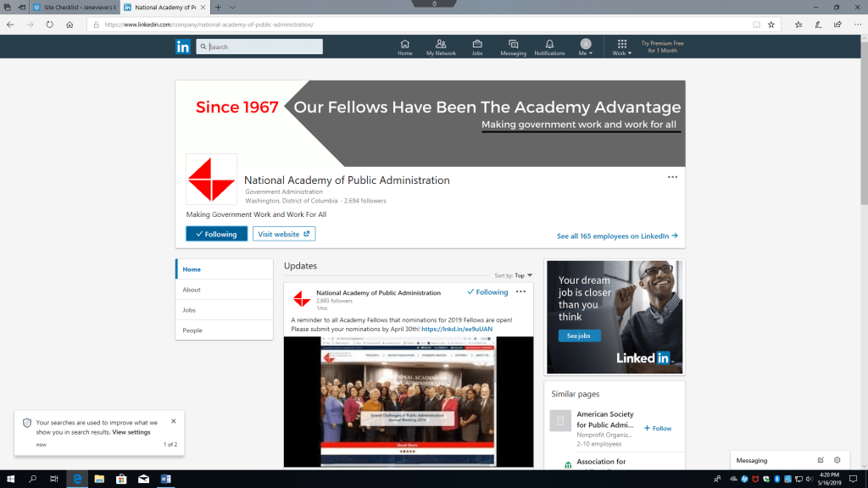Screen dimensions: 868x488
Task: Open the My Network icon
Action: pos(441,47)
